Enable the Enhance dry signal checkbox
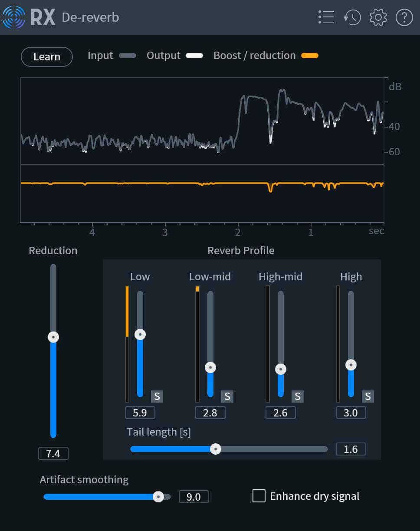 [x=259, y=496]
